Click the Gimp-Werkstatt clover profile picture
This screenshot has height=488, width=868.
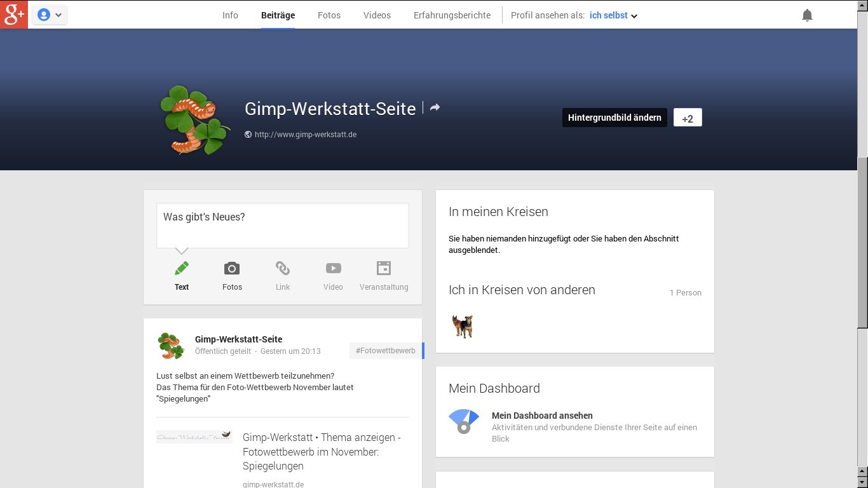[x=195, y=119]
